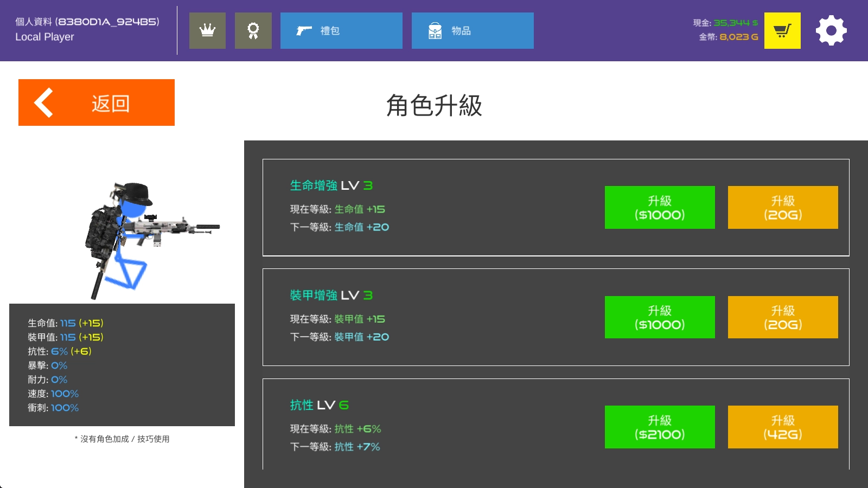Click the backpack icon on 物品 tab
The width and height of the screenshot is (868, 488).
[x=435, y=31]
